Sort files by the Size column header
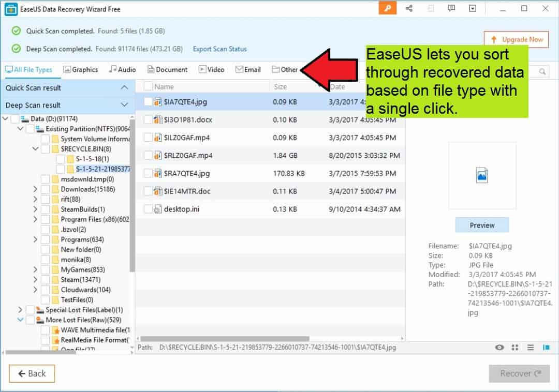Image resolution: width=559 pixels, height=392 pixels. pyautogui.click(x=280, y=86)
